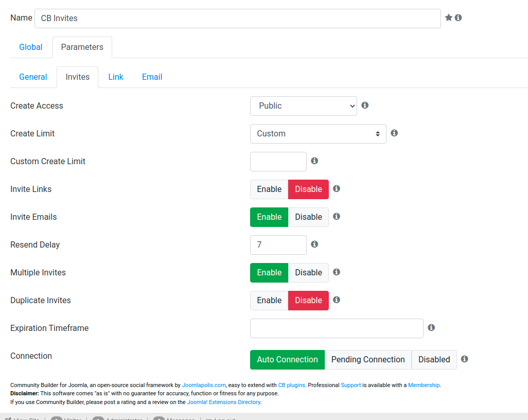528x420 pixels.
Task: Select the Parameters tab
Action: point(82,47)
